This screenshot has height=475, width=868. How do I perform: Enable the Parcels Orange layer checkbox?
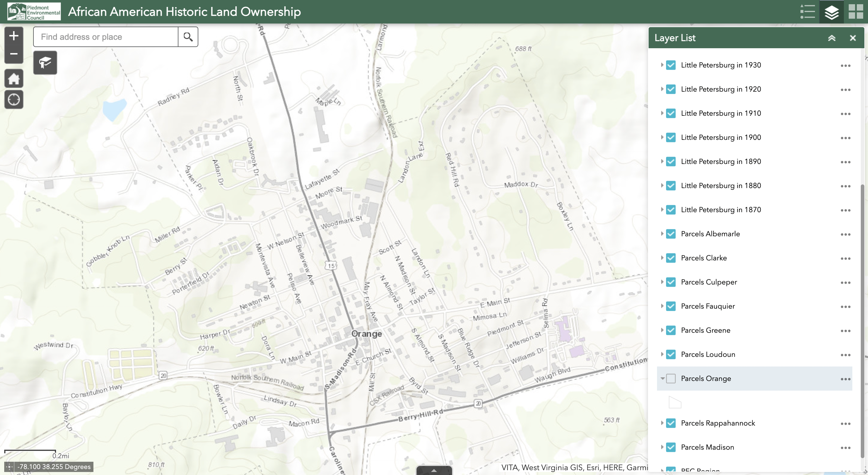point(671,379)
